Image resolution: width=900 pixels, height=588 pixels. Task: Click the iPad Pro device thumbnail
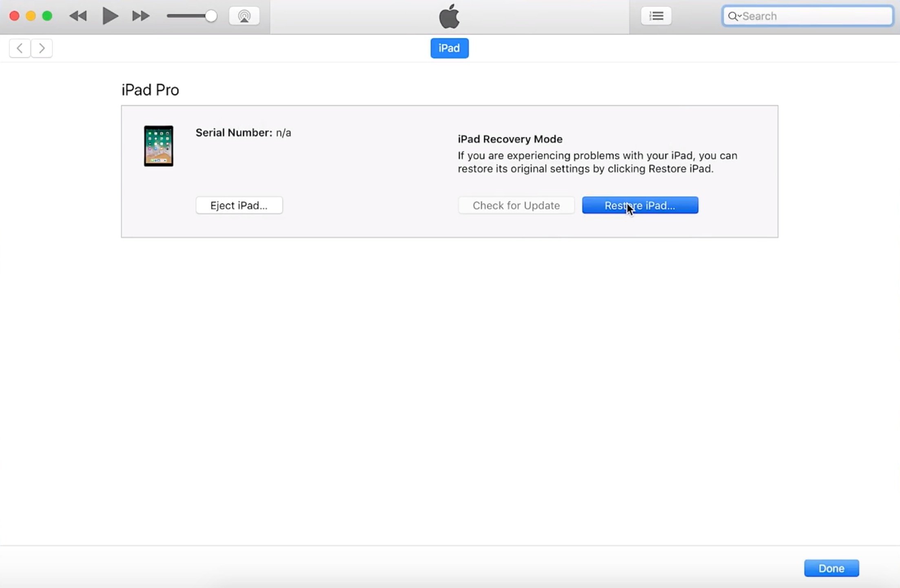tap(158, 146)
